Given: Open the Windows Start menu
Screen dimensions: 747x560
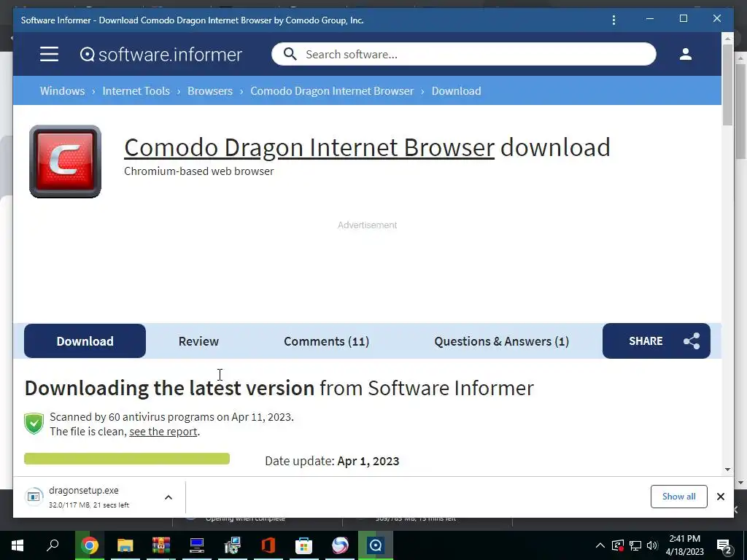Looking at the screenshot, I should pos(18,545).
